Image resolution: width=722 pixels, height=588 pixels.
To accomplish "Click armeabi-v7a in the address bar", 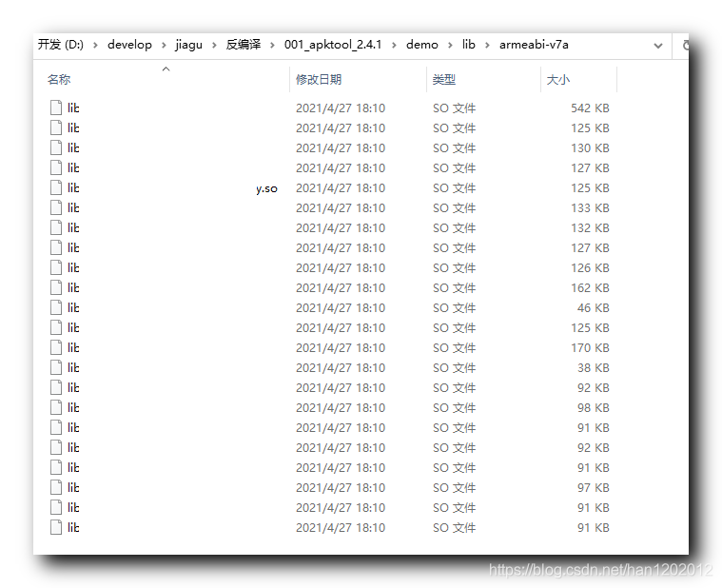I will pyautogui.click(x=534, y=45).
